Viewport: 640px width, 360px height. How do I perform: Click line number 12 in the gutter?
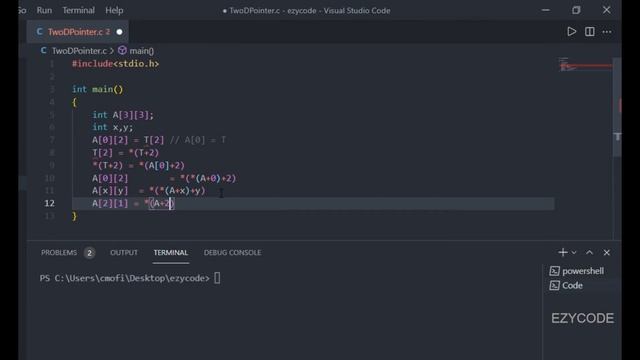click(x=49, y=203)
